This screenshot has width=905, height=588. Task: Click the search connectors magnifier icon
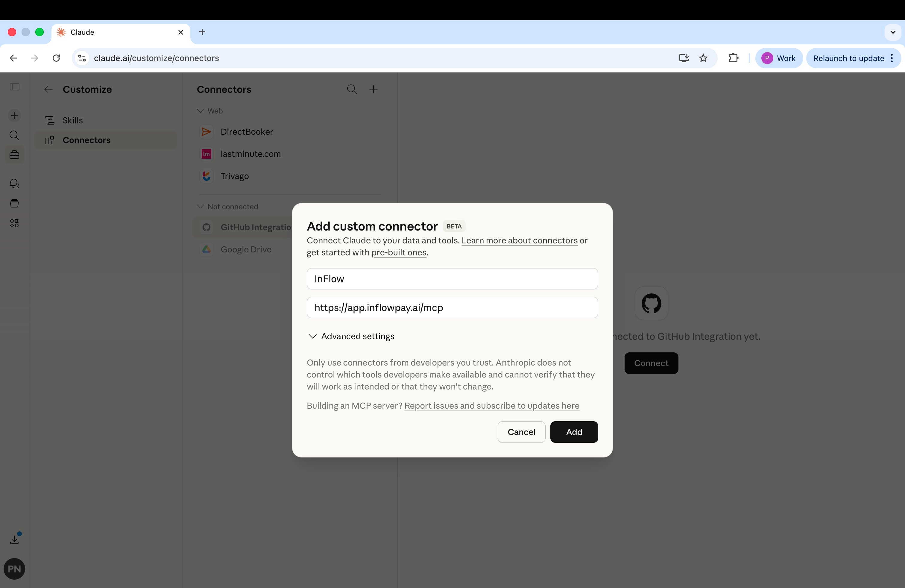tap(351, 90)
